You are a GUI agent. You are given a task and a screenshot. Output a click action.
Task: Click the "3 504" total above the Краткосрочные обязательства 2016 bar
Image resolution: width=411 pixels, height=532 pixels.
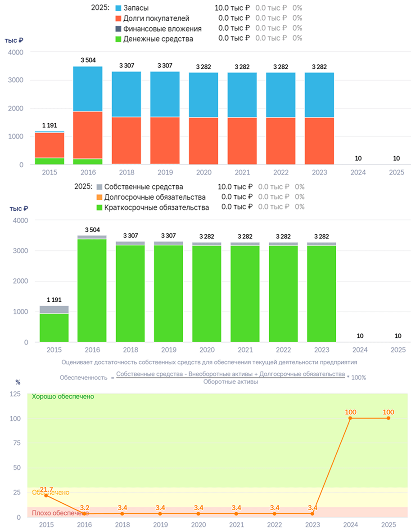coord(92,230)
